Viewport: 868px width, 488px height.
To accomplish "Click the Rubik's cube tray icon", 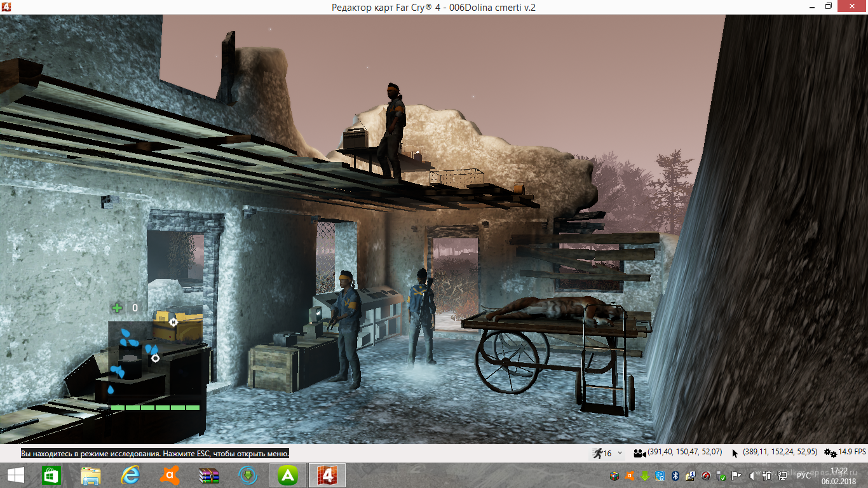I will click(614, 476).
